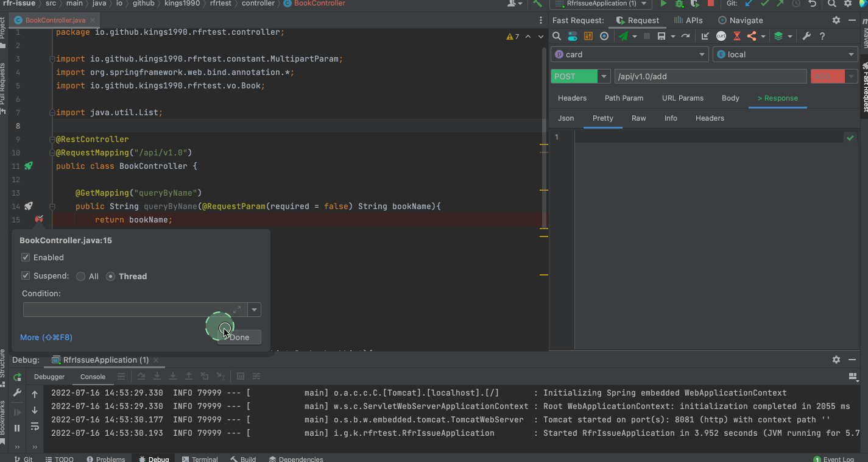Click the green send request paper plane icon
The image size is (868, 462).
(x=623, y=37)
